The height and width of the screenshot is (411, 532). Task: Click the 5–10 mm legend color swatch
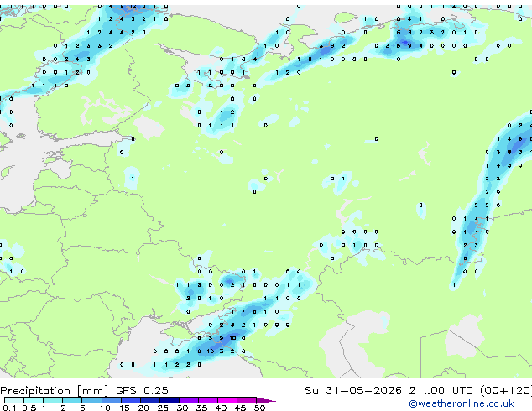[91, 400]
